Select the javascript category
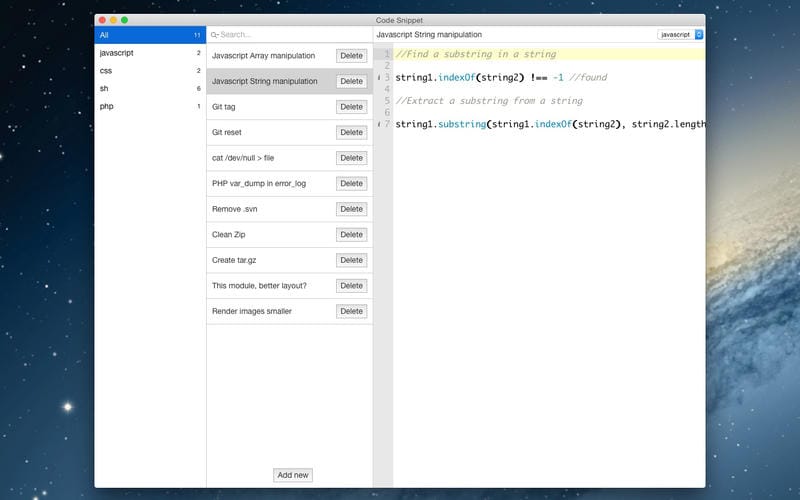 click(150, 53)
